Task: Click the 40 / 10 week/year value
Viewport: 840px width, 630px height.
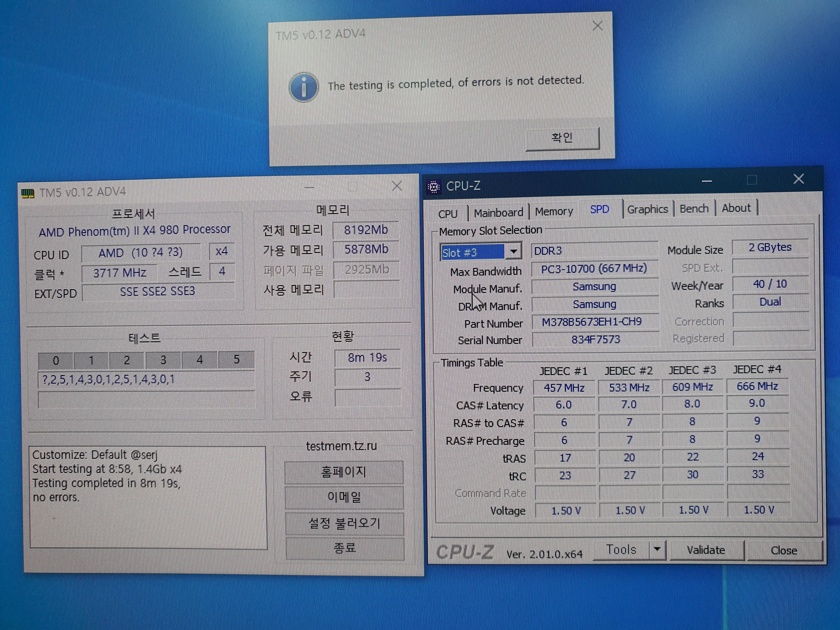Action: coord(770,284)
